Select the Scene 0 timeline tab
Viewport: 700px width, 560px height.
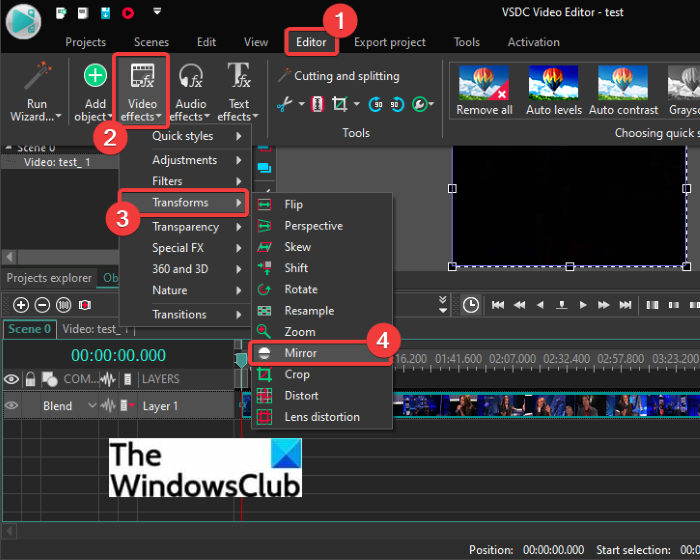(x=29, y=329)
